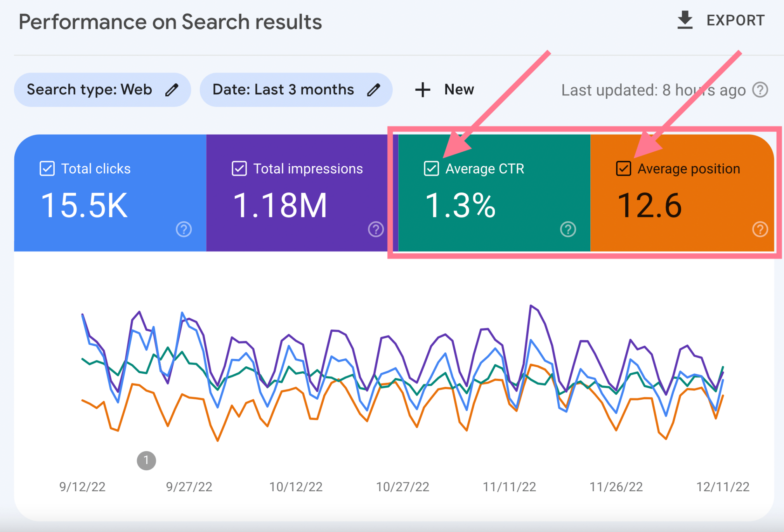This screenshot has height=532, width=784.
Task: Click the numbered annotation marker on the chart
Action: point(146,460)
